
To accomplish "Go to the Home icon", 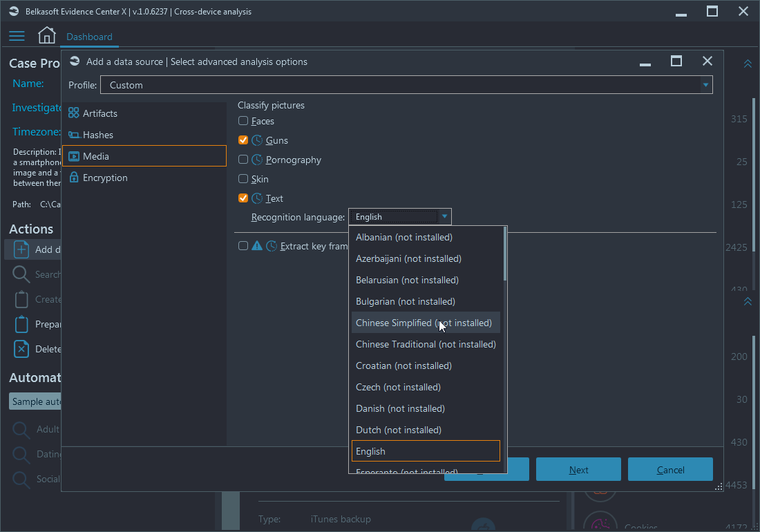I will pyautogui.click(x=46, y=35).
